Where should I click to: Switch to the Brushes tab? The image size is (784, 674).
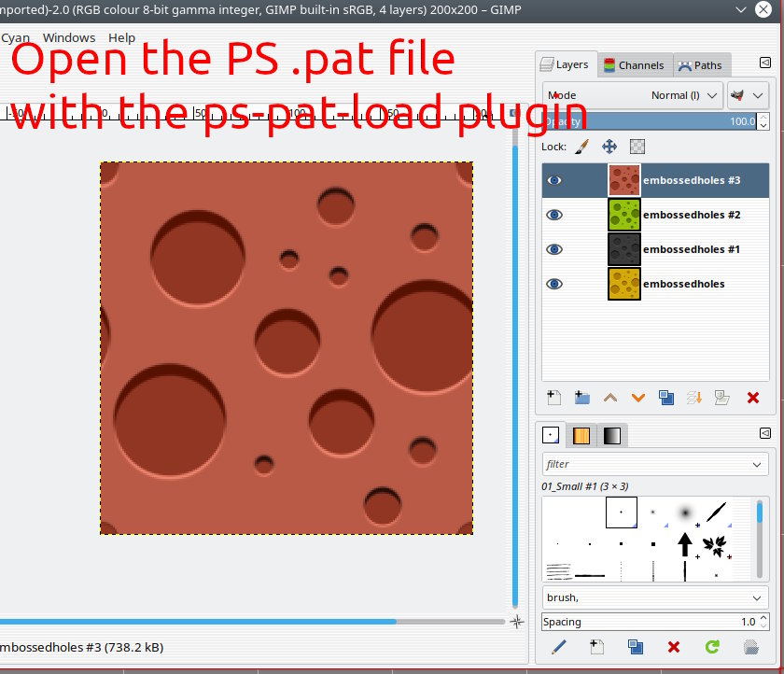[551, 435]
